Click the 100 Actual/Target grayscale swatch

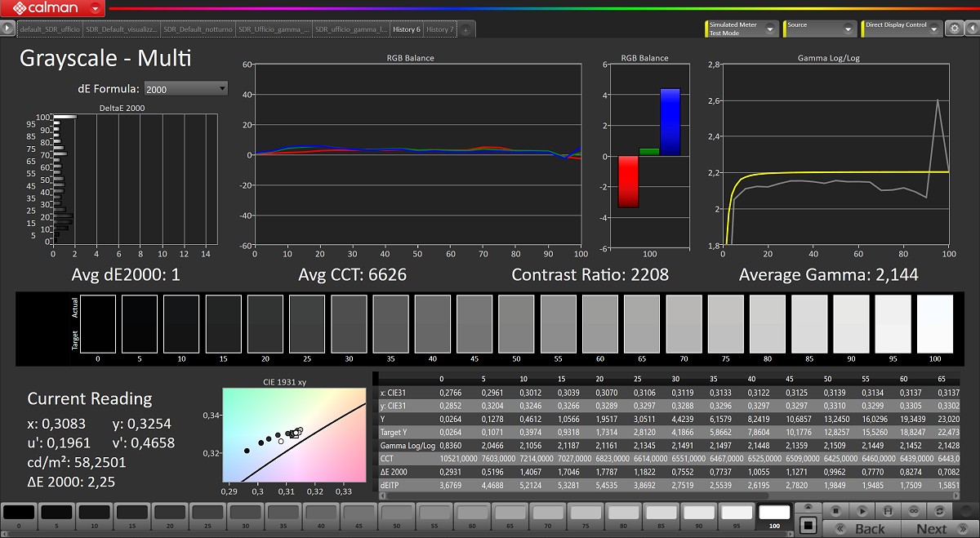[935, 324]
